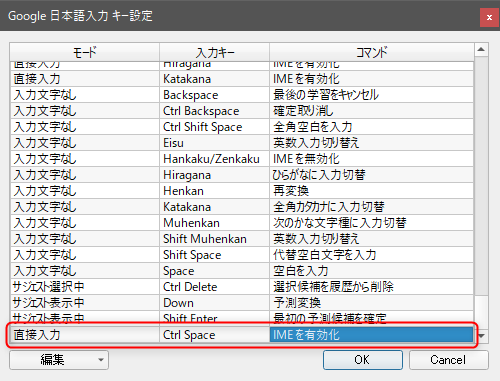Sort by the モード column header

85,52
